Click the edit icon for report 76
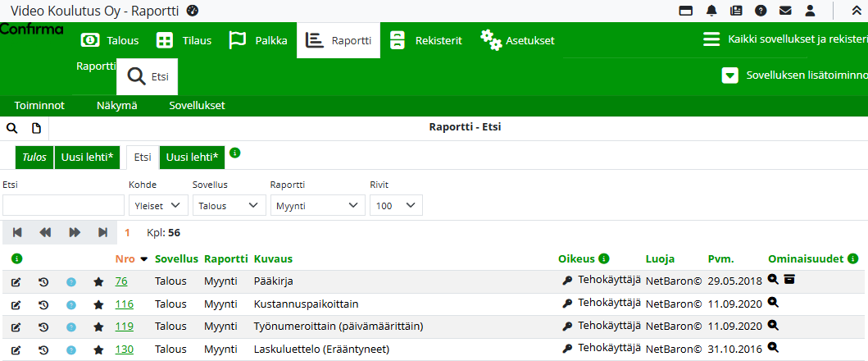This screenshot has width=868, height=361. [16, 282]
